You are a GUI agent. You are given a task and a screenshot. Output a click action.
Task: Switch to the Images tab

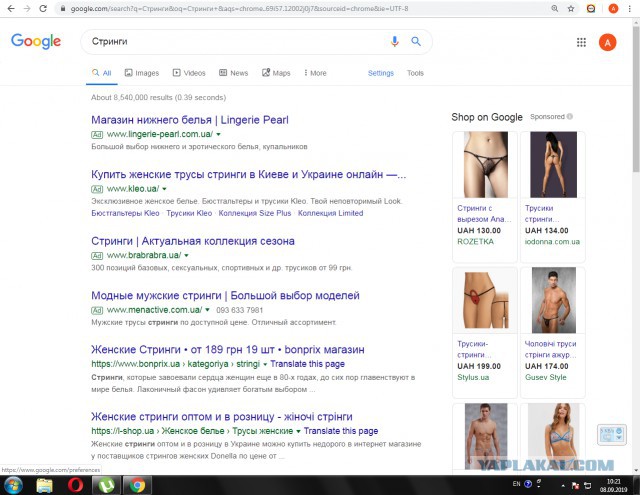click(142, 73)
